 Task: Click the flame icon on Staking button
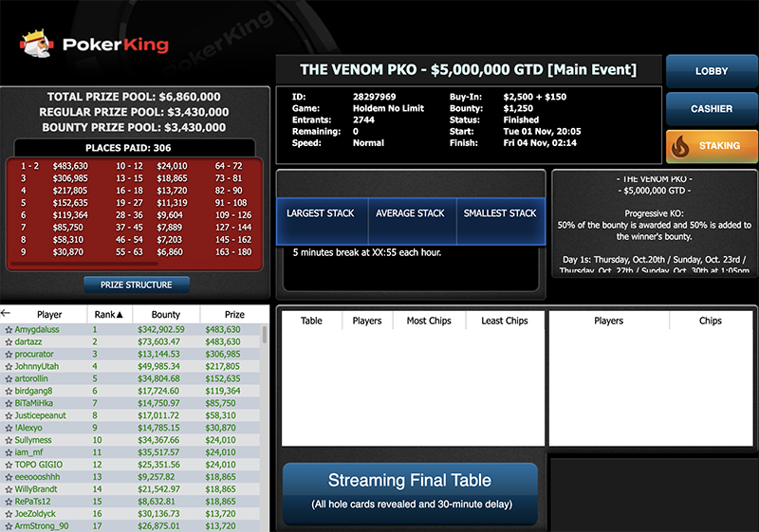pyautogui.click(x=678, y=147)
